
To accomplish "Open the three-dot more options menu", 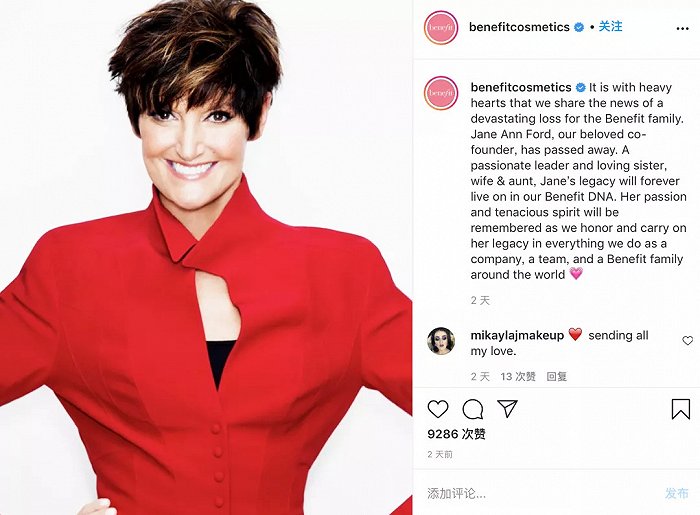I will [x=683, y=29].
